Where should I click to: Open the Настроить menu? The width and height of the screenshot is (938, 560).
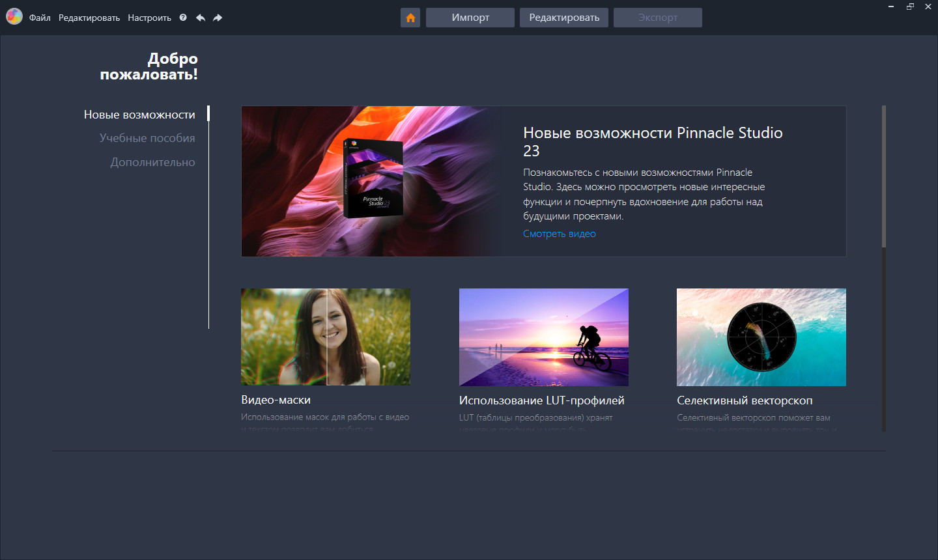(x=149, y=18)
